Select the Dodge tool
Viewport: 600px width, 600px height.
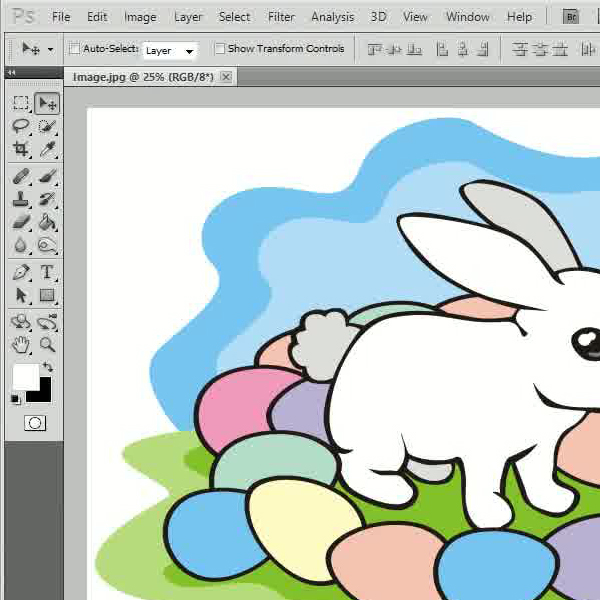pyautogui.click(x=47, y=245)
